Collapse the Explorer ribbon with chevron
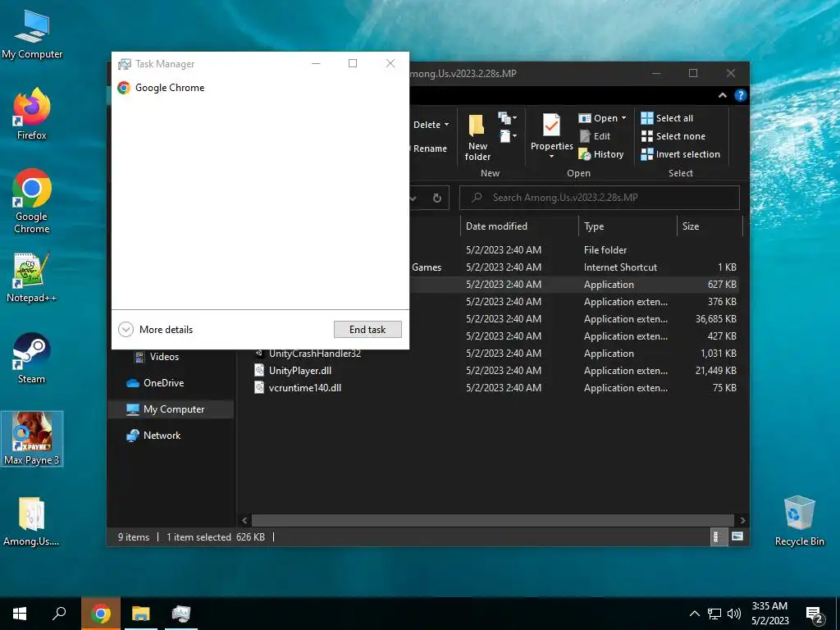 (722, 95)
